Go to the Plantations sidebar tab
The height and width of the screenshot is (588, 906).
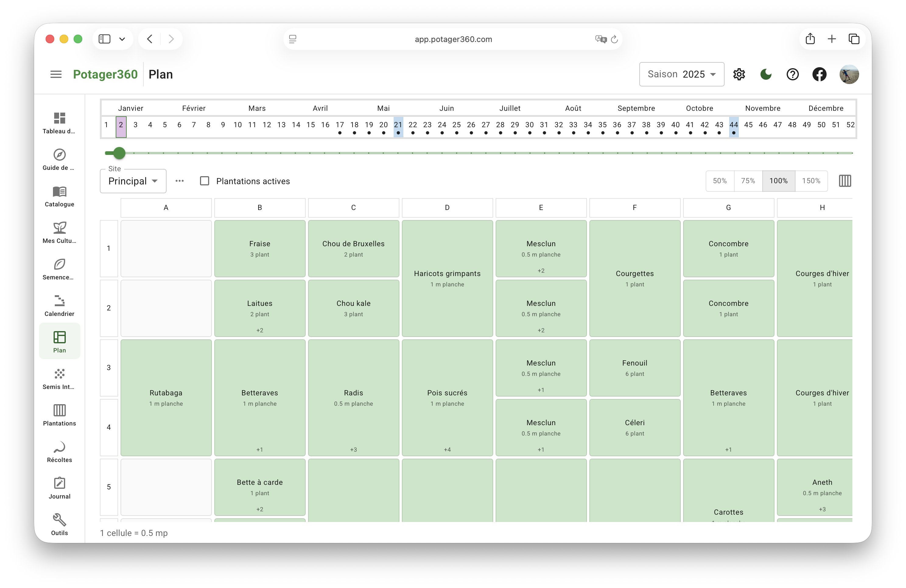coord(59,414)
